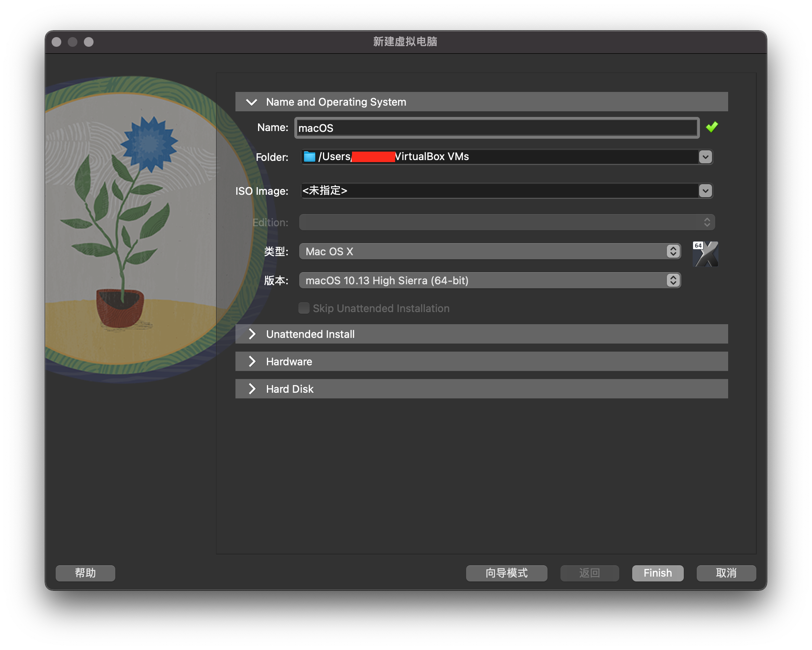Open the ISO Image dropdown arrow
This screenshot has height=650, width=812.
point(705,191)
